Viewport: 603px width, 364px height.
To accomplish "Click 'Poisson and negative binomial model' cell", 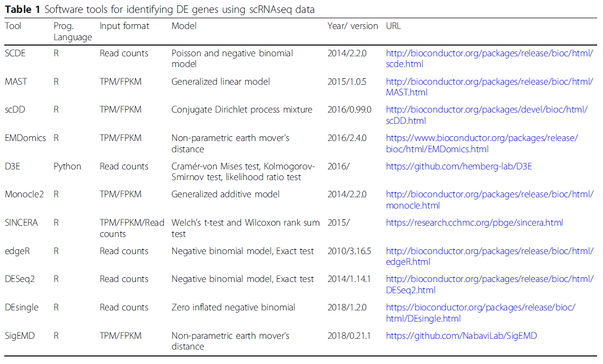I will tap(232, 58).
